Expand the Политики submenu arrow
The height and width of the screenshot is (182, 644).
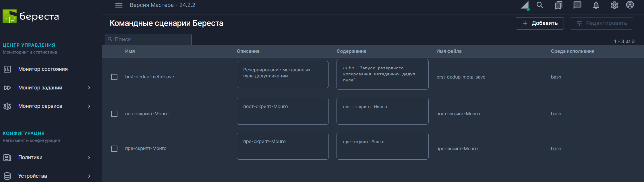(x=89, y=158)
